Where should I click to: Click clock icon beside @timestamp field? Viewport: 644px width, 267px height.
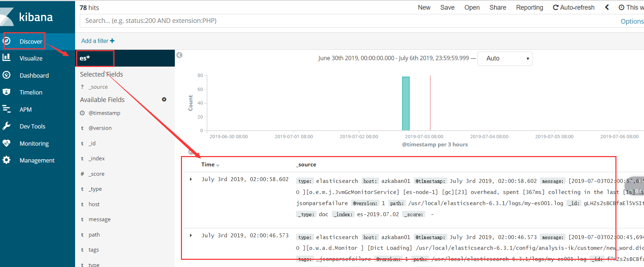coord(82,113)
